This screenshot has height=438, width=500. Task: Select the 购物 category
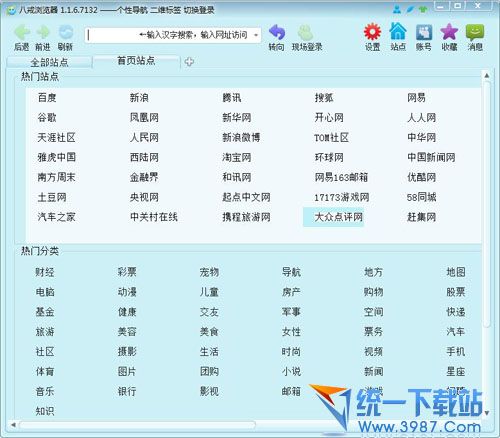pos(374,292)
